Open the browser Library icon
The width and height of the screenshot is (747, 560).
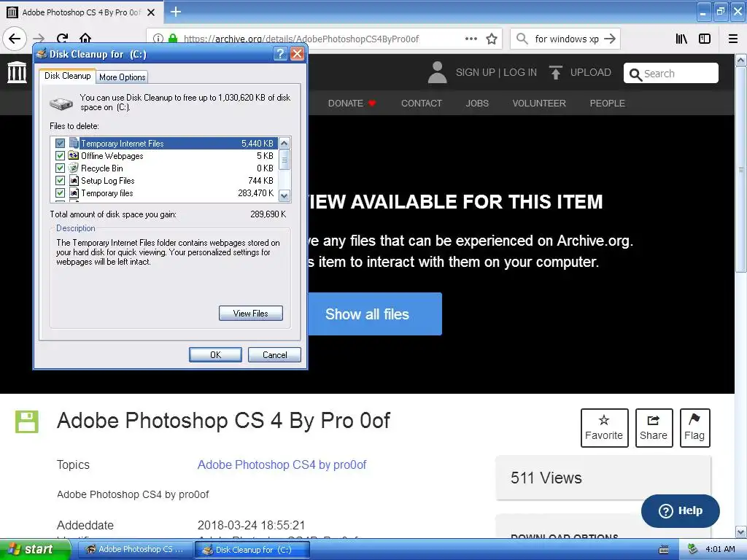coord(681,39)
